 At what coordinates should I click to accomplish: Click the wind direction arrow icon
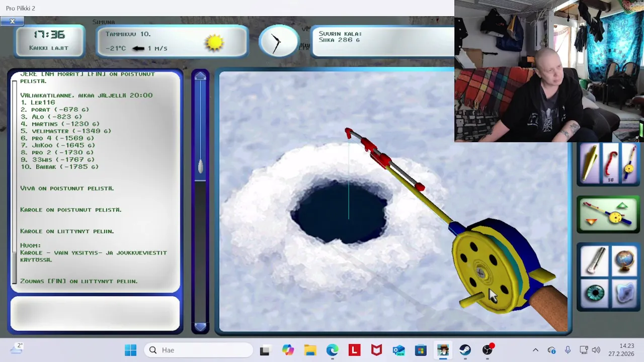[138, 48]
